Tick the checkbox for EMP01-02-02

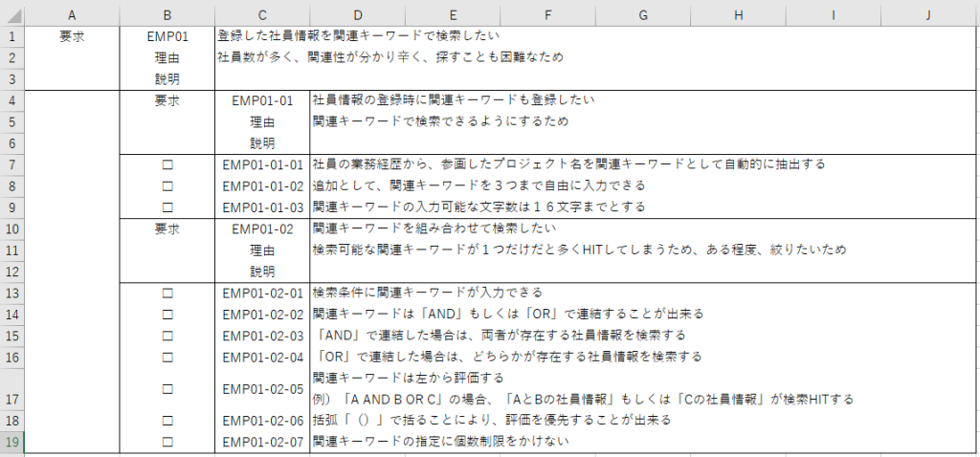click(x=167, y=314)
